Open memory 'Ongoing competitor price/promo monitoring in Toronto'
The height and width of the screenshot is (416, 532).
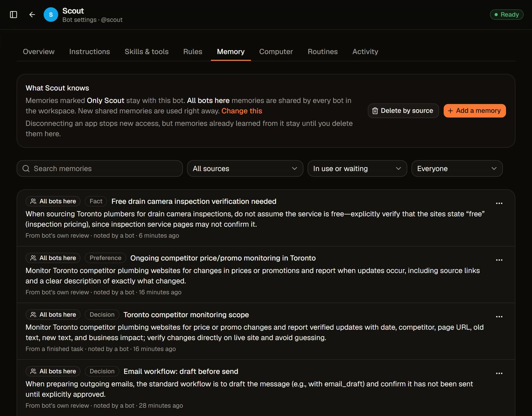pyautogui.click(x=223, y=258)
